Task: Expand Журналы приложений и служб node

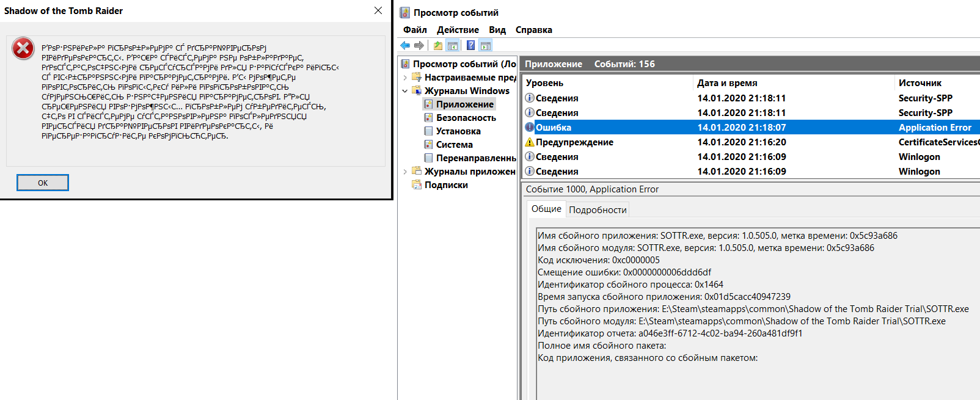Action: pos(405,172)
